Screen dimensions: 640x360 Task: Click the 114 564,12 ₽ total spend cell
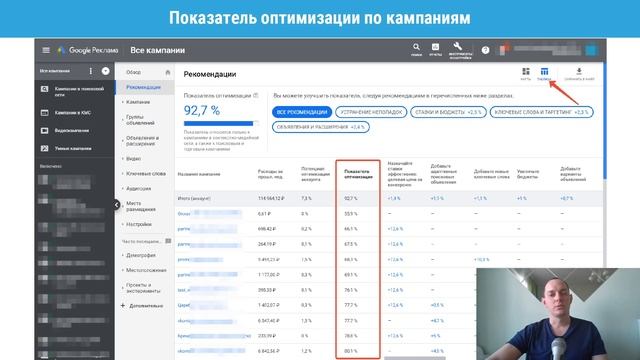[271, 198]
